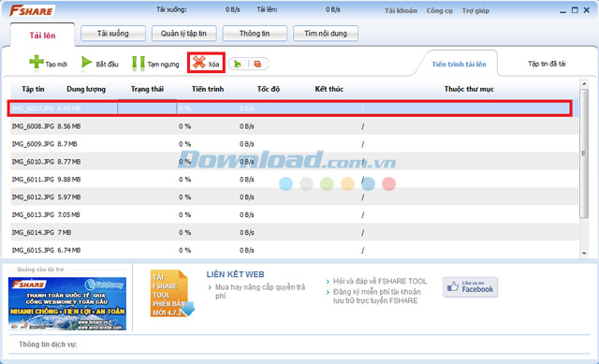This screenshot has height=364, width=599.
Task: Close the FSHARE window
Action: point(587,10)
